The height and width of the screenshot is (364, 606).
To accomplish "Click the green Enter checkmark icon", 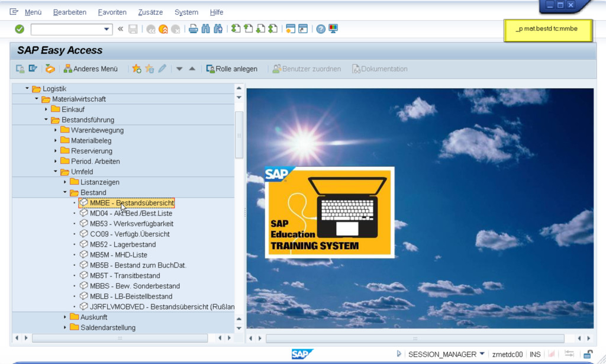I will tap(20, 29).
